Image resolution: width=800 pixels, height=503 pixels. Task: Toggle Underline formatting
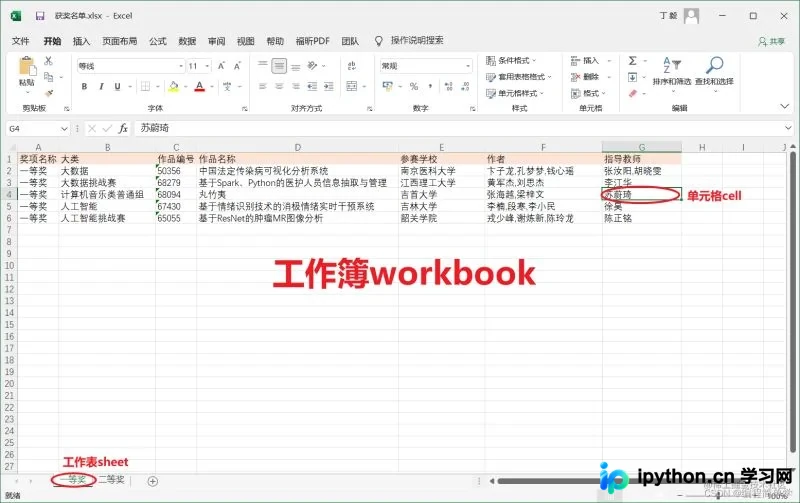pos(117,87)
